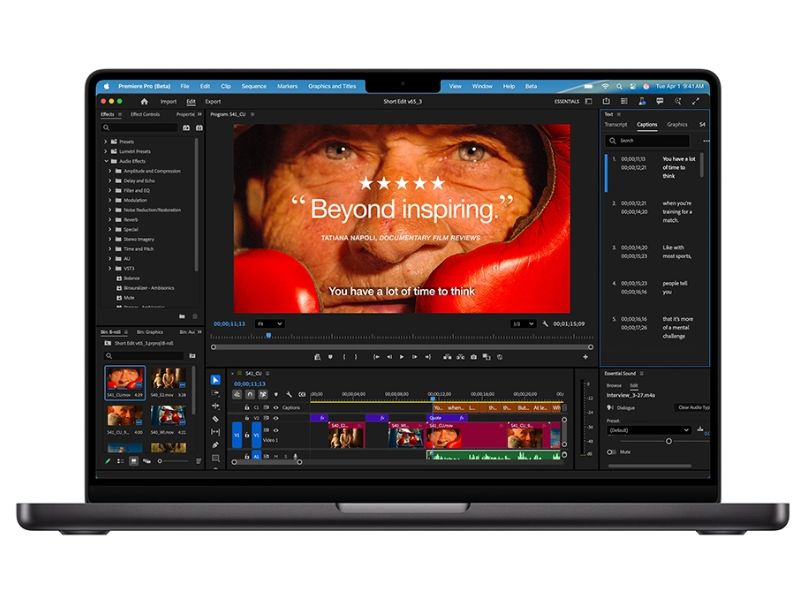
Task: Click the Export Frame camera icon in Program monitor
Action: [x=474, y=356]
